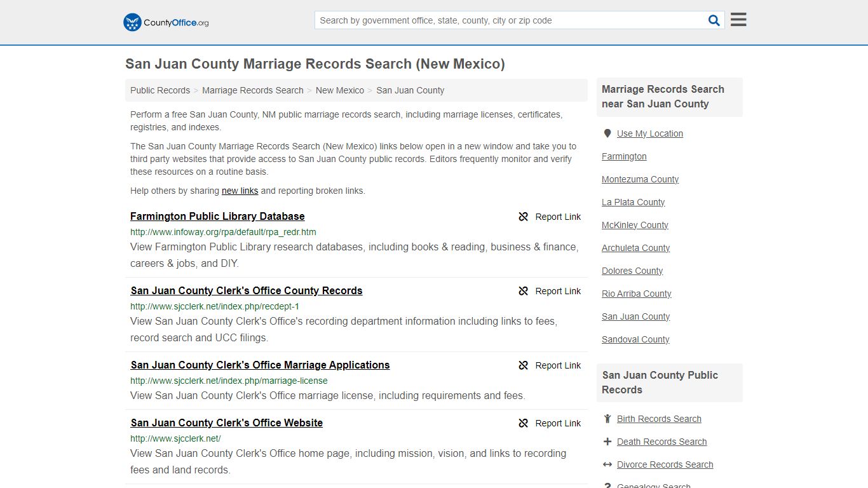Go to San Juan County breadcrumb
The image size is (868, 488).
click(410, 90)
